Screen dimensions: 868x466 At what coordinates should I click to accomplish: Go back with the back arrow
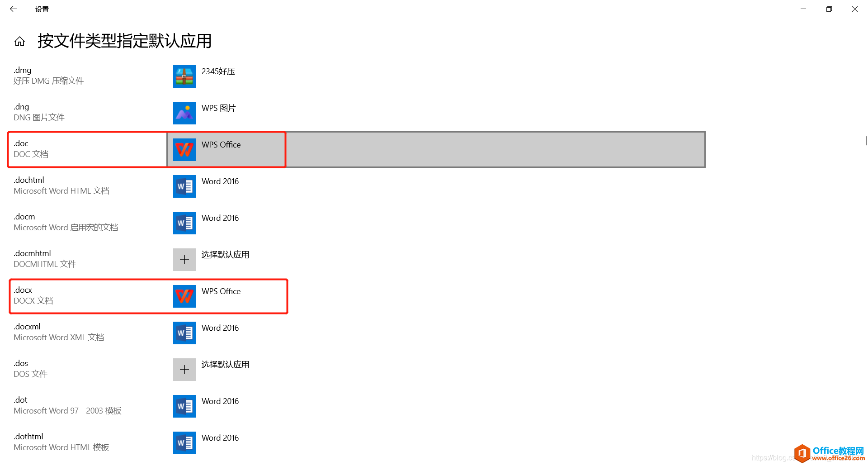click(13, 9)
